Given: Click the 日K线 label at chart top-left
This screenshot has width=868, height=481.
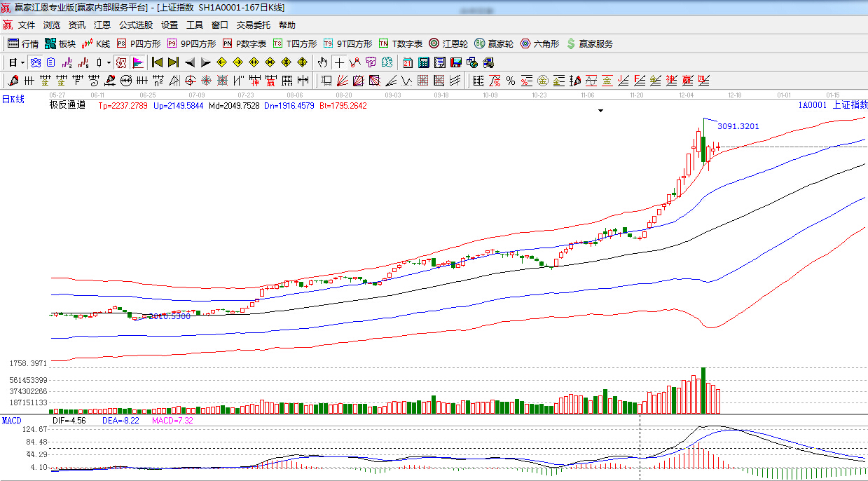Looking at the screenshot, I should coord(13,100).
